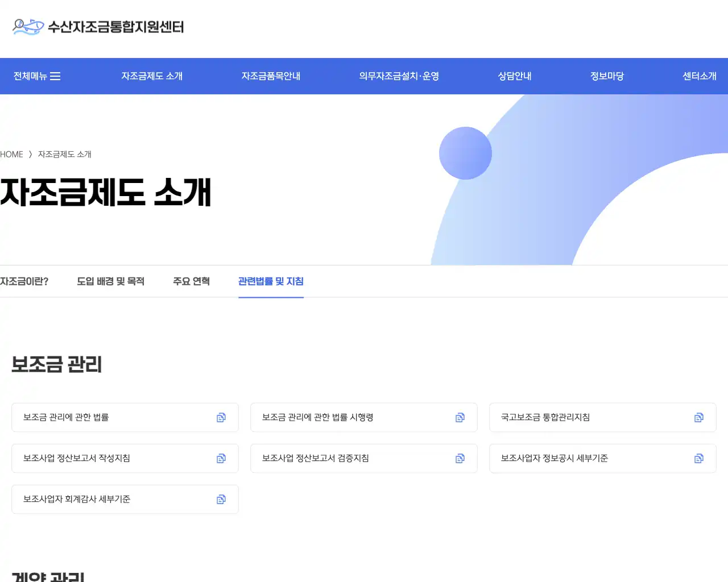Go to 센터소개 in the navigation

[699, 76]
